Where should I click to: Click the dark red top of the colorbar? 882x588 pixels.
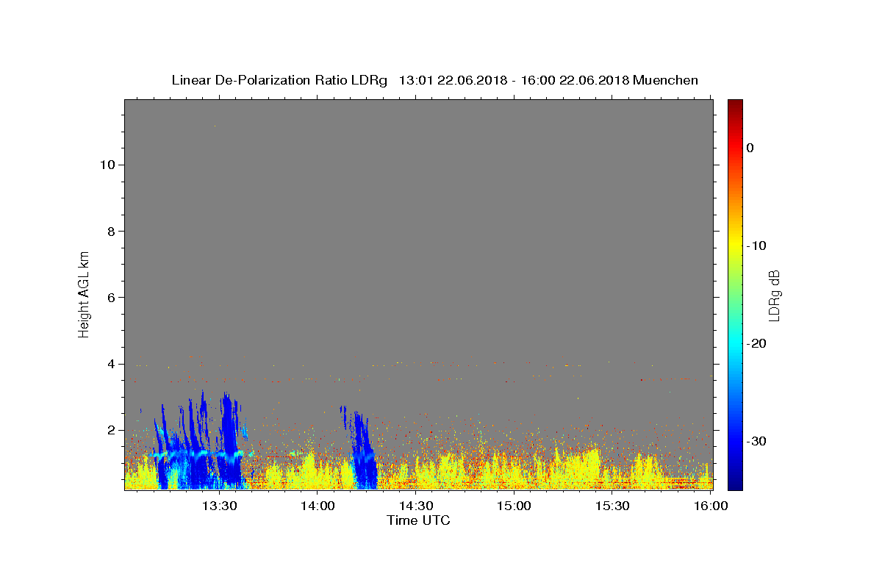pos(735,104)
